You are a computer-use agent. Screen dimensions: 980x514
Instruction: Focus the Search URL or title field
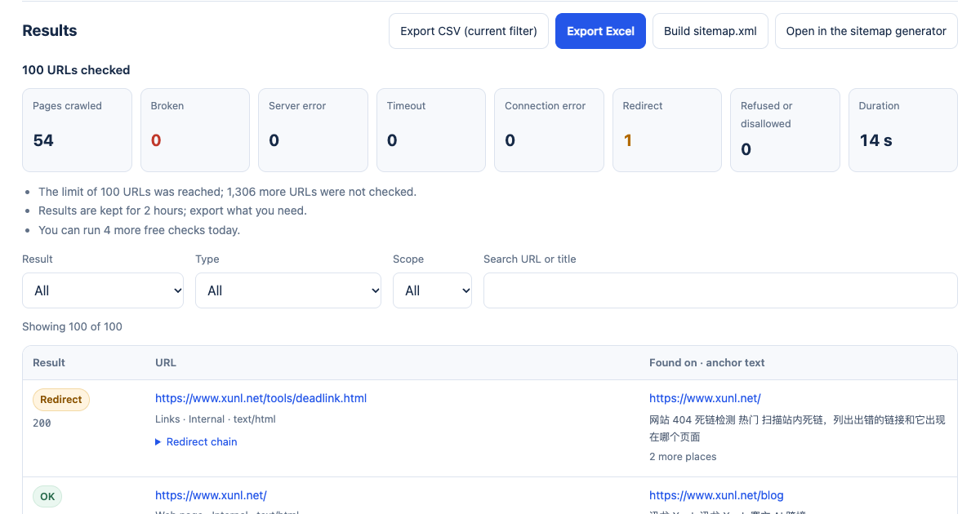[x=720, y=290]
